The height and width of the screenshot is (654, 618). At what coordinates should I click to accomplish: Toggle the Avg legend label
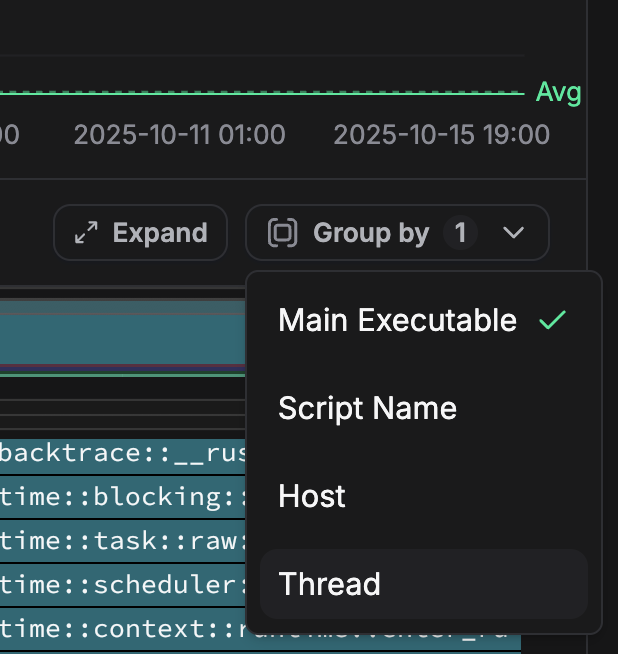558,93
